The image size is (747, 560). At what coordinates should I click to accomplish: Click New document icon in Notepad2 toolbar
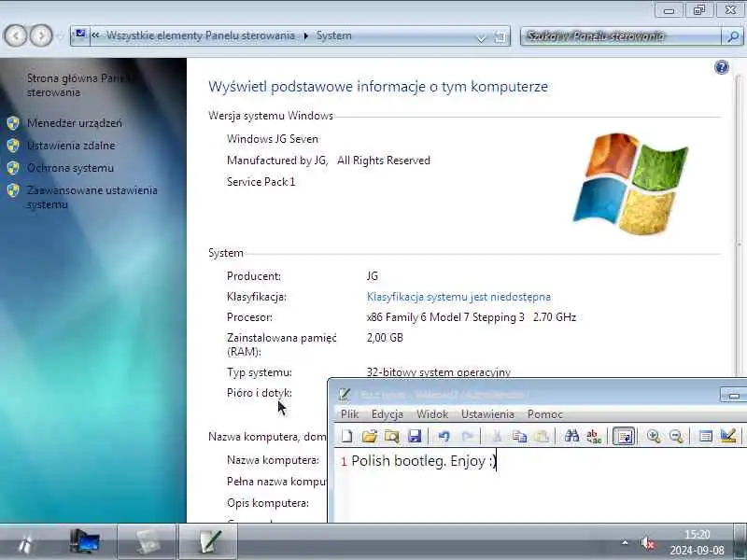pos(347,436)
